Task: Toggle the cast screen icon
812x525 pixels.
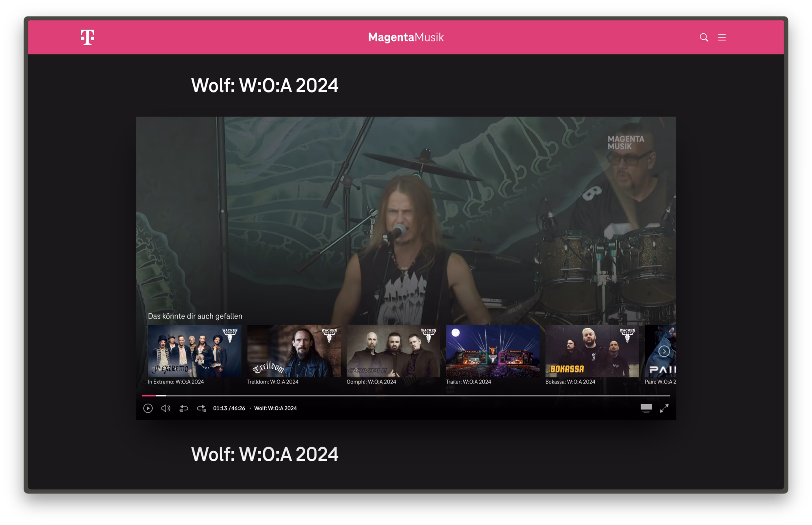Action: pyautogui.click(x=646, y=408)
